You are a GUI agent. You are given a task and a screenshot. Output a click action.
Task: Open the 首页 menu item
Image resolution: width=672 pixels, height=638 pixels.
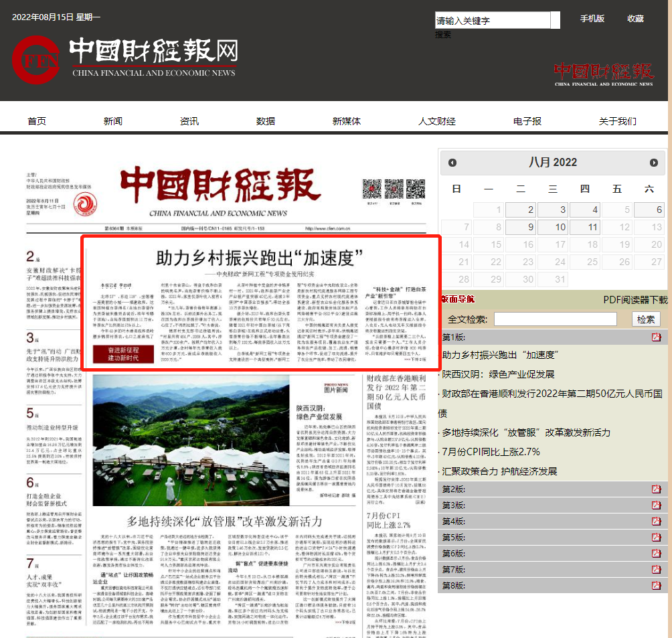click(x=37, y=121)
